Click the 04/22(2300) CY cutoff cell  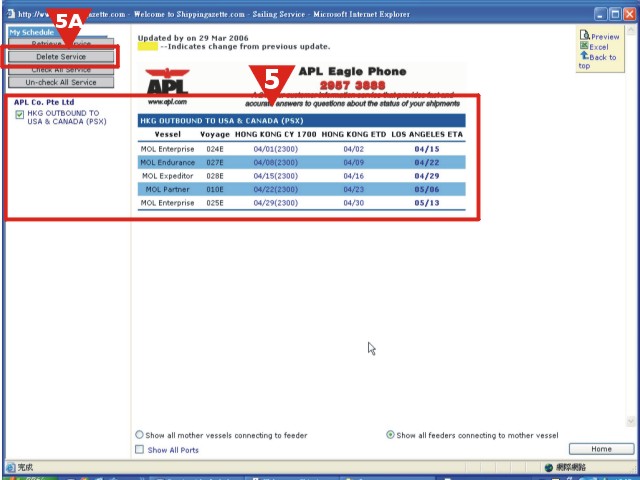[x=276, y=189]
